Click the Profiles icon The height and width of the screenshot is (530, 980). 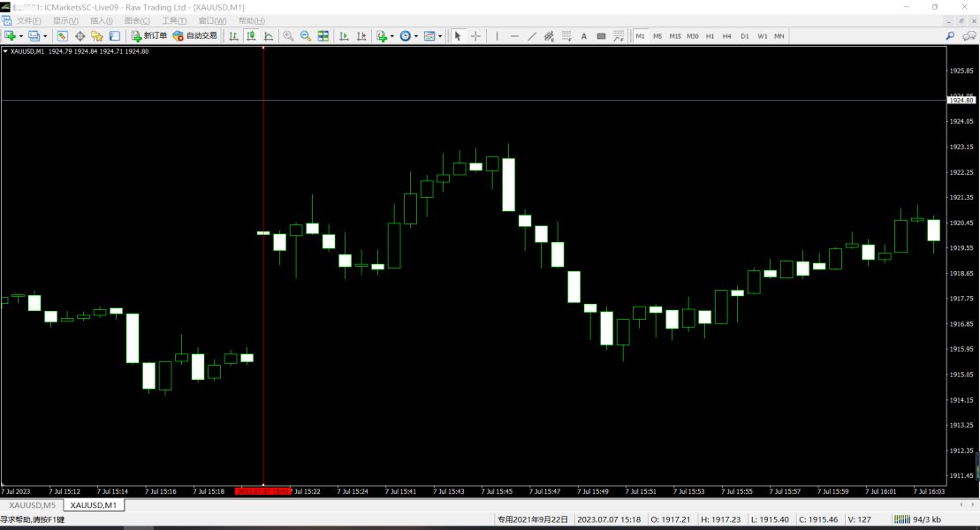coord(34,36)
